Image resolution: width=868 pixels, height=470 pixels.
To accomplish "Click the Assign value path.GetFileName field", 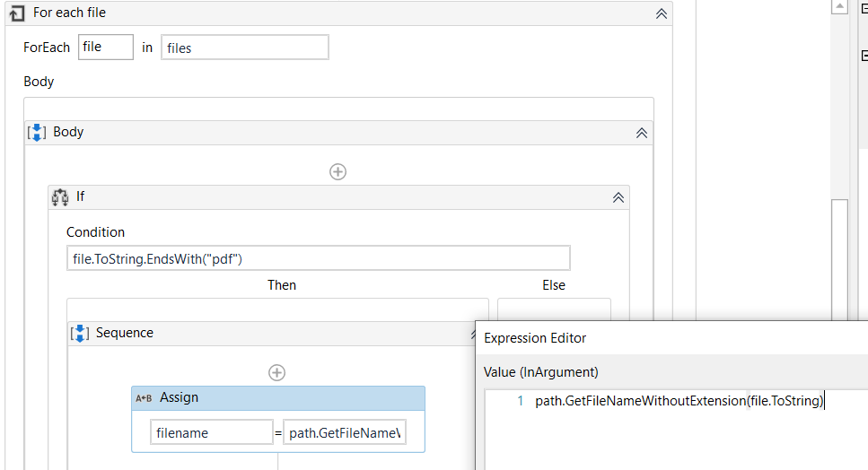I will coord(345,432).
